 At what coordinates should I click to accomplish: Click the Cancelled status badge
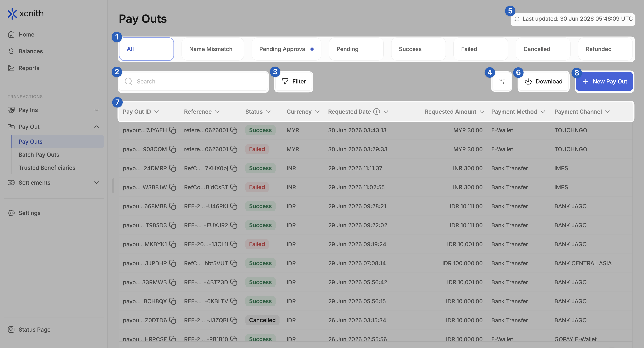pyautogui.click(x=262, y=320)
